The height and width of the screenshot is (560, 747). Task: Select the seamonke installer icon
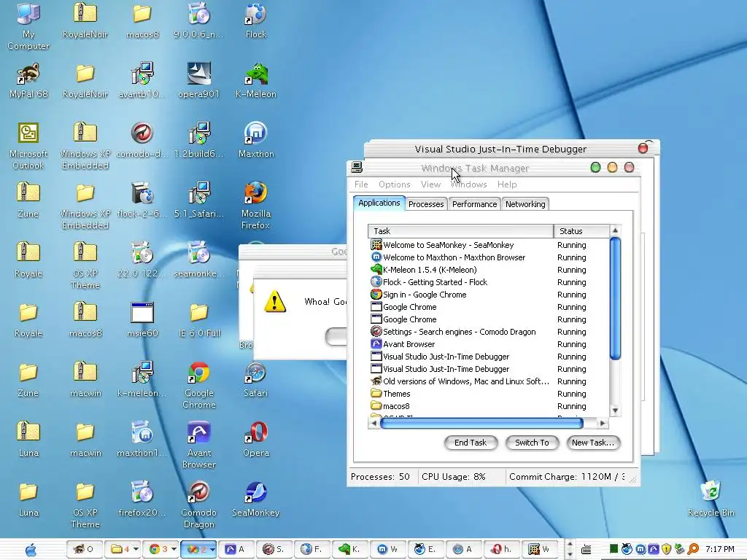click(199, 260)
